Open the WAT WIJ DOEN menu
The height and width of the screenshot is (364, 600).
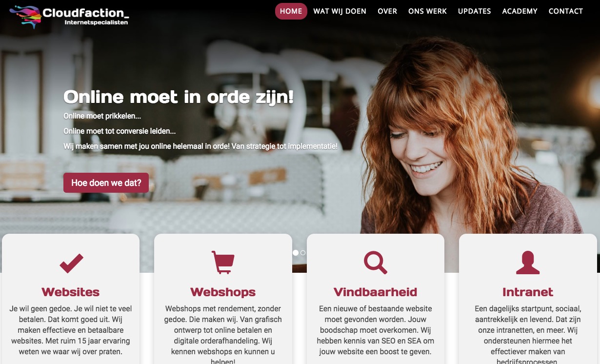[x=340, y=11]
